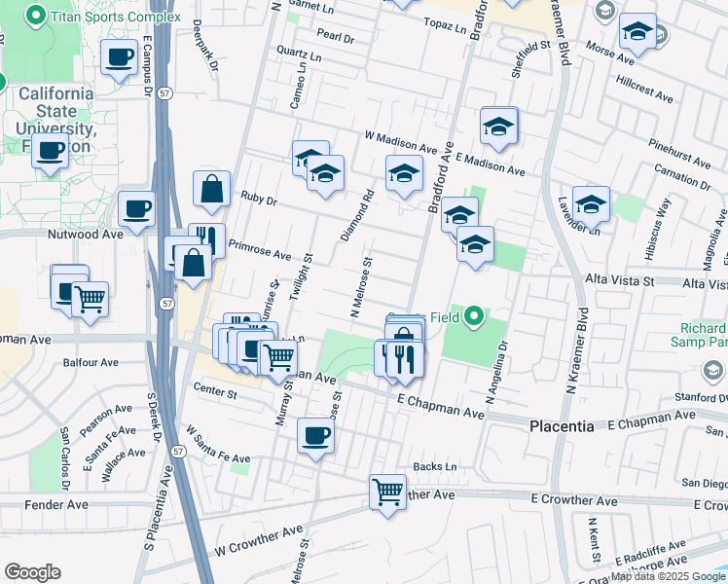The image size is (728, 584).
Task: Click the green Titan Sports Complex pin
Action: tap(36, 15)
